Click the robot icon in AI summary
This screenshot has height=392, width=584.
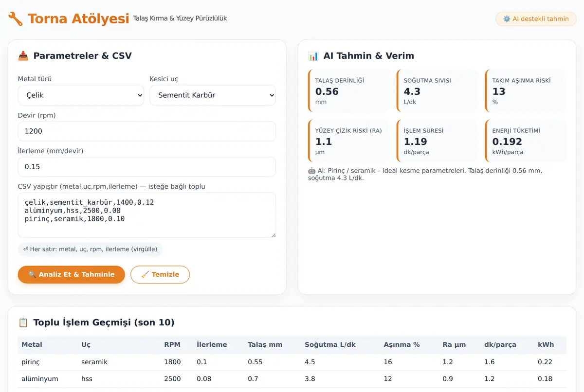[x=312, y=171]
